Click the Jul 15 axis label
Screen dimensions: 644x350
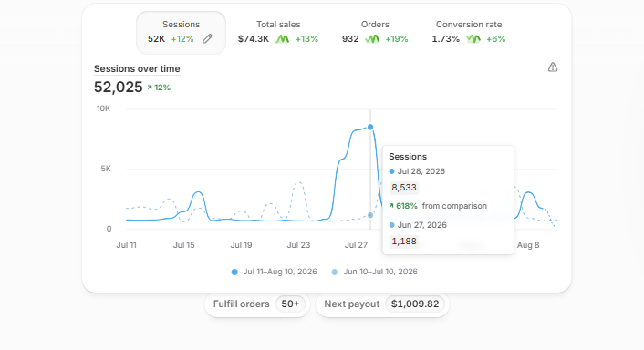tap(183, 245)
